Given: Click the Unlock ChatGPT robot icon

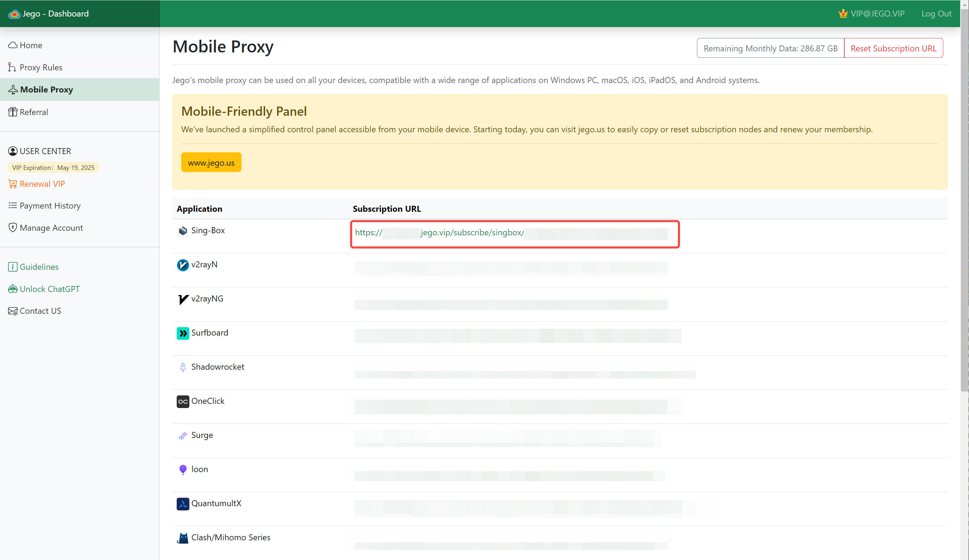Looking at the screenshot, I should 13,289.
